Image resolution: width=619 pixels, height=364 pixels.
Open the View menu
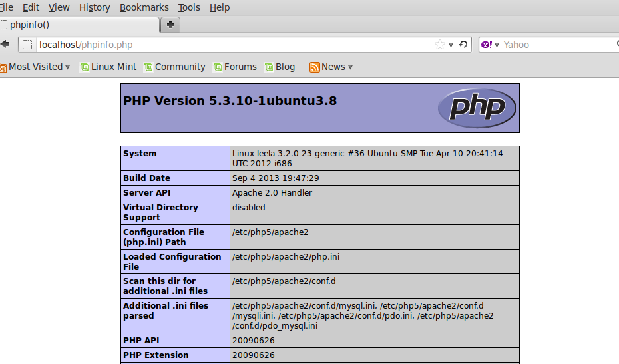coord(59,7)
